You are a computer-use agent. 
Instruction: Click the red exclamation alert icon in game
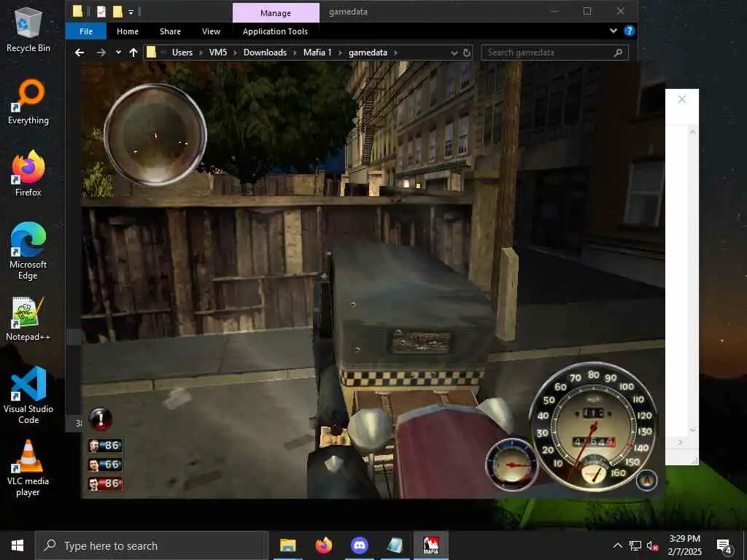point(101,419)
